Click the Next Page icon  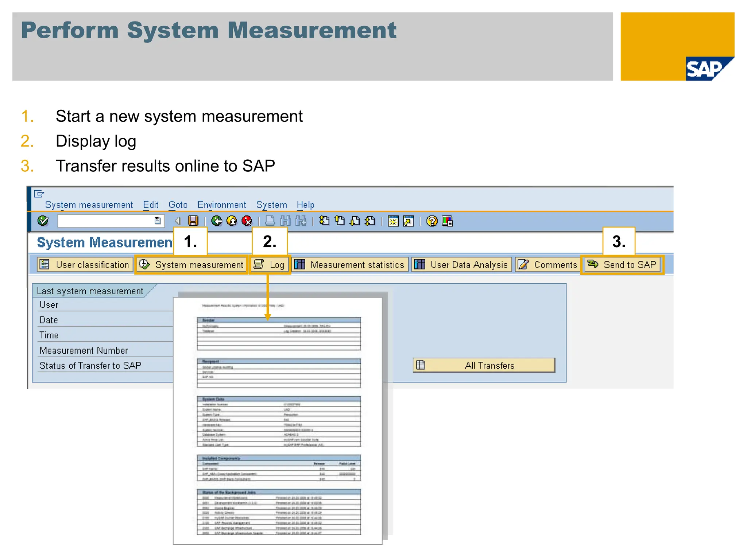coord(355,221)
